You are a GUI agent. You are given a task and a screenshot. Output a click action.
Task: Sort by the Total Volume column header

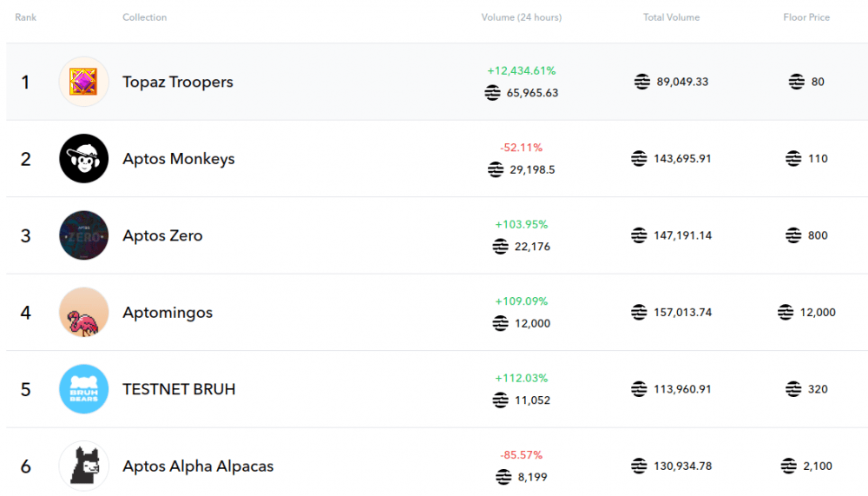click(x=671, y=17)
